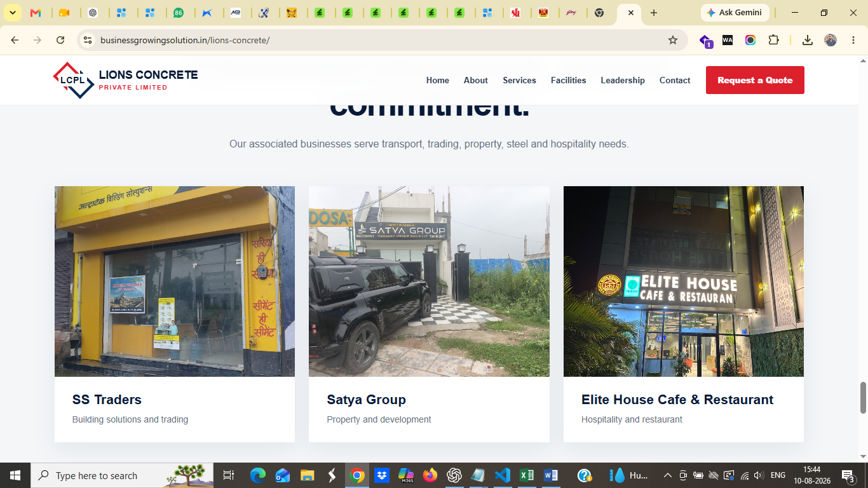This screenshot has width=868, height=488.
Task: Open the Ask Gemini button
Action: pos(735,13)
